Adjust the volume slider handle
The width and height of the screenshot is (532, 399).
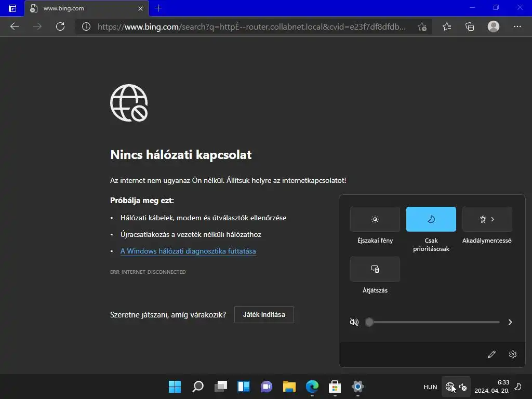369,322
